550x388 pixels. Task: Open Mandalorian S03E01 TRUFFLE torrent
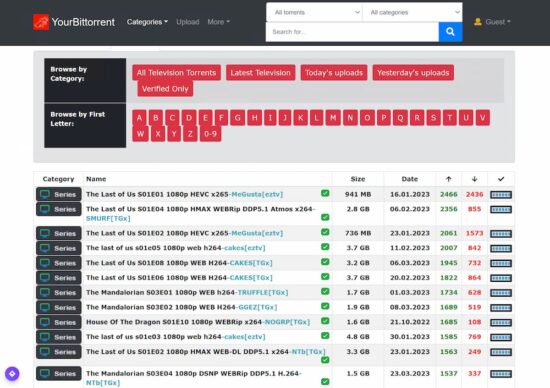(187, 293)
